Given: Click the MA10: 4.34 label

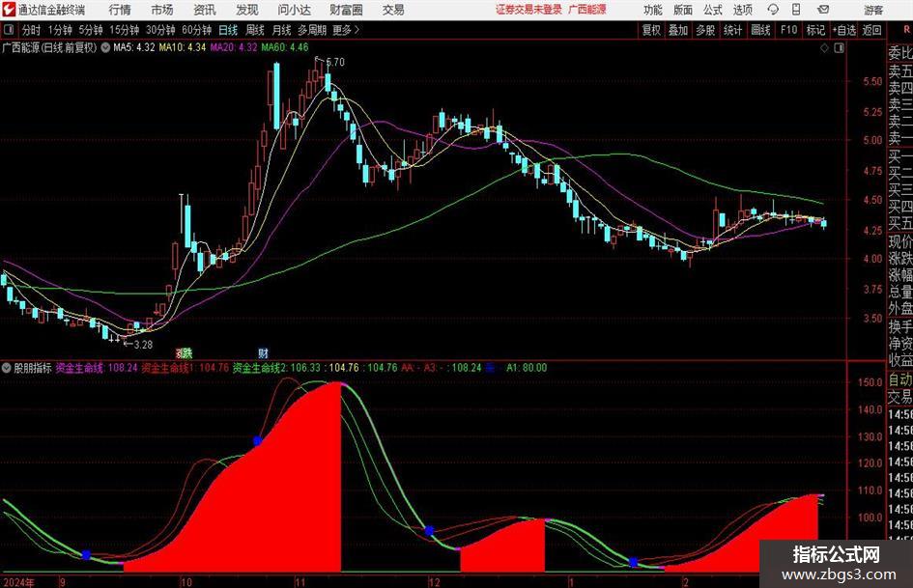Looking at the screenshot, I should 183,47.
